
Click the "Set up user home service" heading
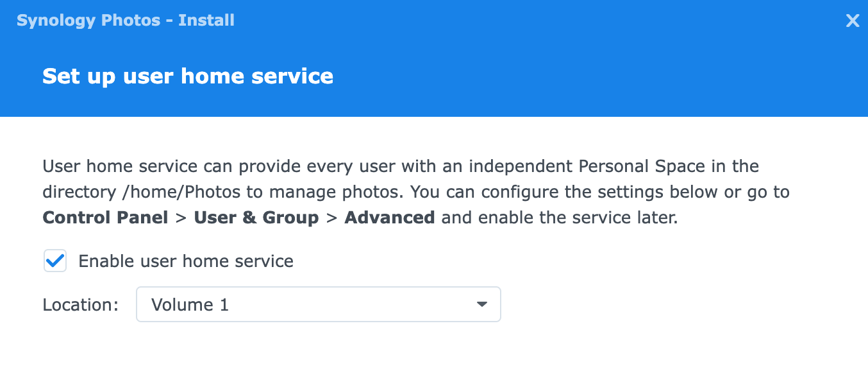coord(188,76)
